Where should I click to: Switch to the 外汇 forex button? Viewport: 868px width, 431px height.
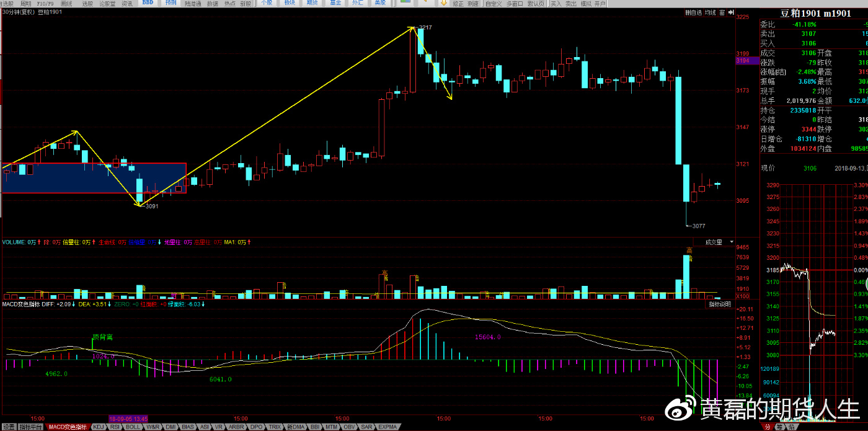click(358, 3)
